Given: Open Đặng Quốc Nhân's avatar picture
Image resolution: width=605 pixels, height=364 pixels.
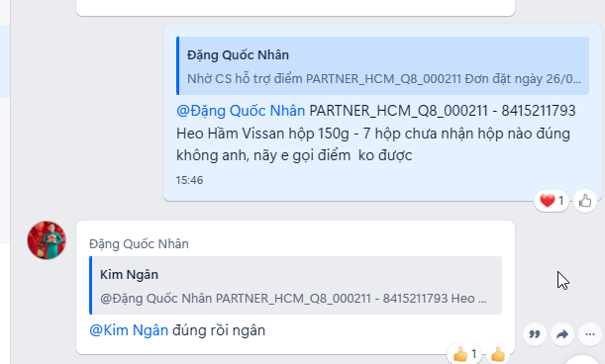Looking at the screenshot, I should (47, 239).
